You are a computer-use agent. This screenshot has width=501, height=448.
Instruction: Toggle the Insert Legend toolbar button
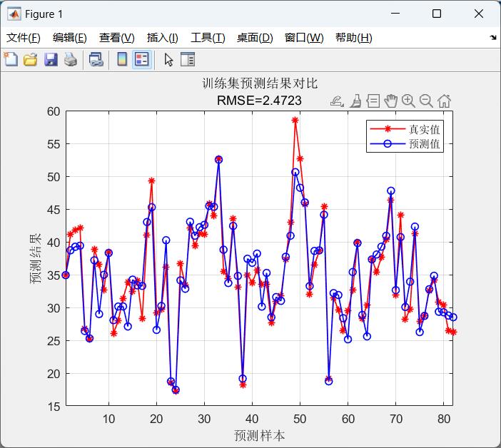(142, 59)
